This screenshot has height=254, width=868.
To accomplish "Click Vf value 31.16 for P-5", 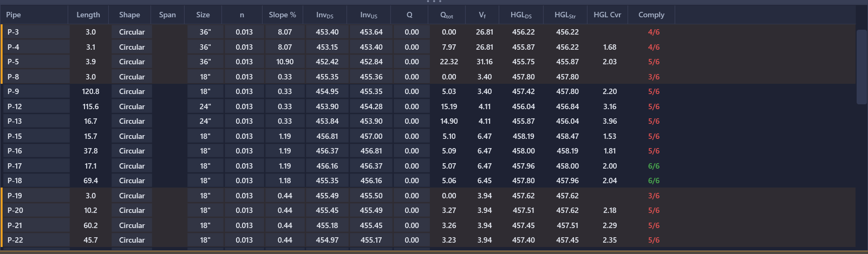I will pyautogui.click(x=485, y=62).
